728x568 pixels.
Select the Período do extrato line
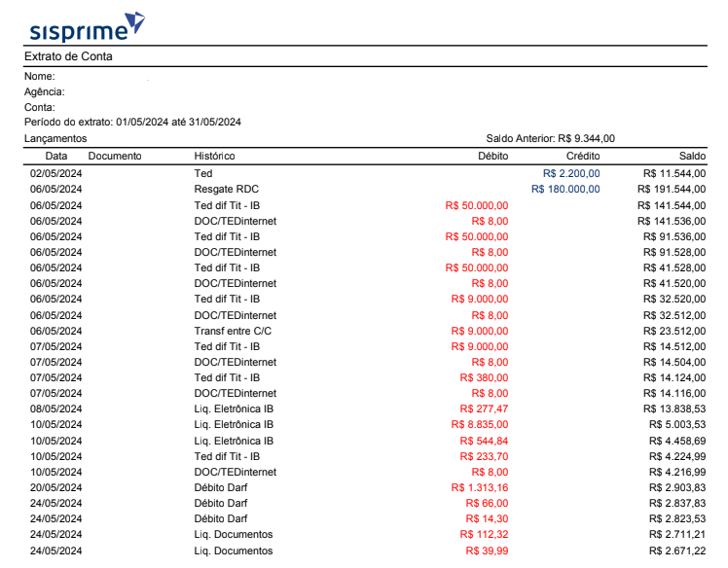tap(132, 122)
